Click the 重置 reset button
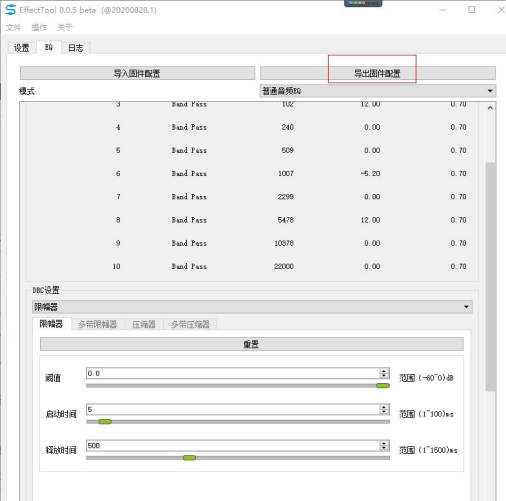This screenshot has width=506, height=501. (252, 344)
